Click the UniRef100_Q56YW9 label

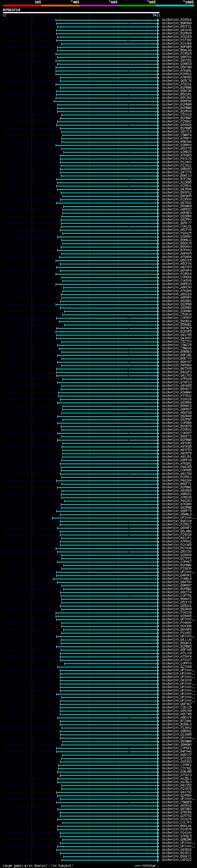(177, 67)
